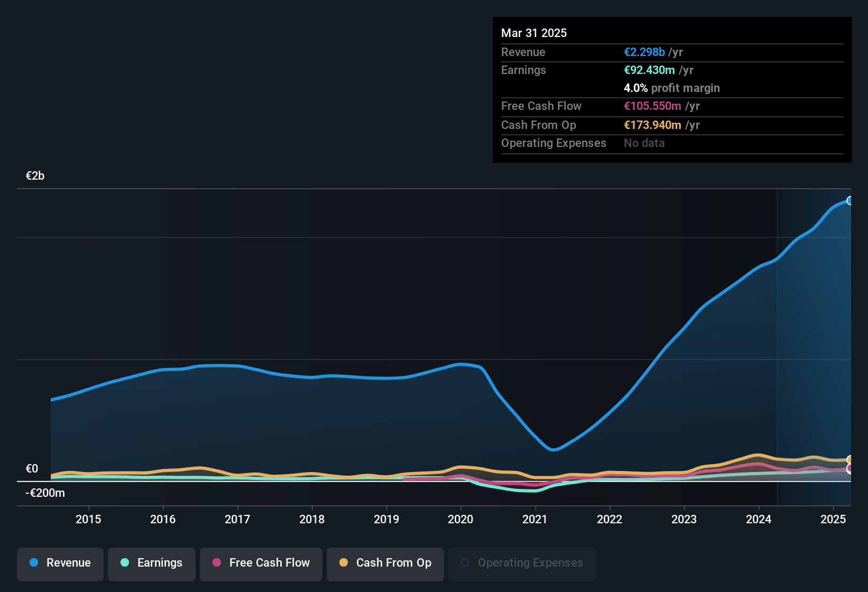The width and height of the screenshot is (868, 592).
Task: Click the 2015 x-axis label
Action: pos(88,520)
